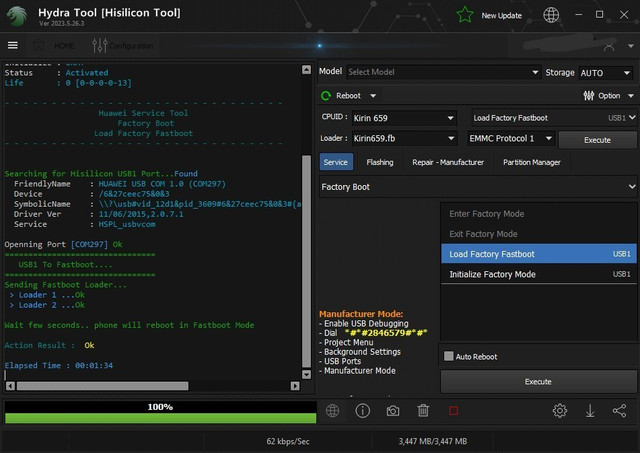Click 'Openning Port [COM297] Ok' log line

[x=63, y=244]
